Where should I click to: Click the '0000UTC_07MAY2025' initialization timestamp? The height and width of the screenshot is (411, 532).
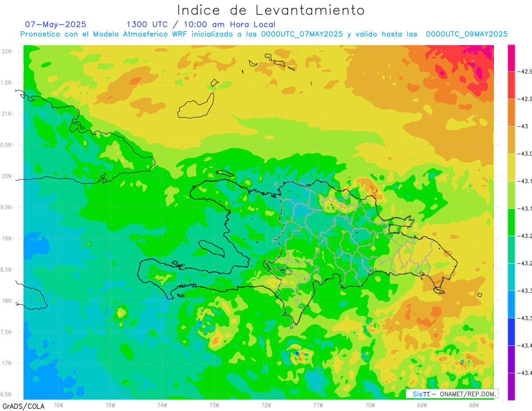(x=302, y=34)
